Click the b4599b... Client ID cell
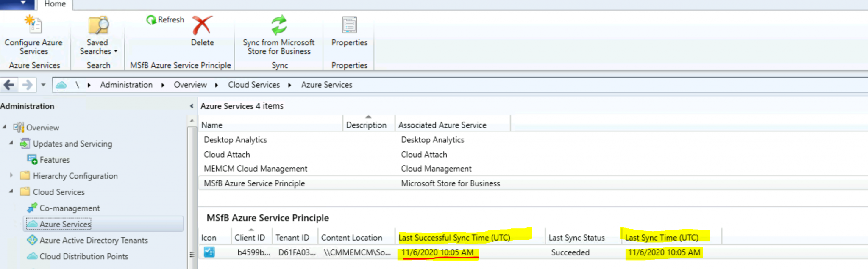The width and height of the screenshot is (868, 269). (x=253, y=252)
